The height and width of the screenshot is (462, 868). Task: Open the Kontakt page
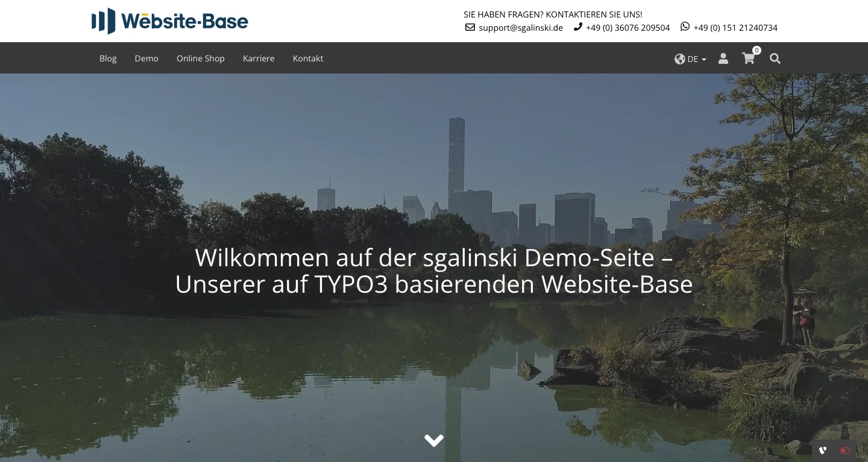tap(308, 58)
